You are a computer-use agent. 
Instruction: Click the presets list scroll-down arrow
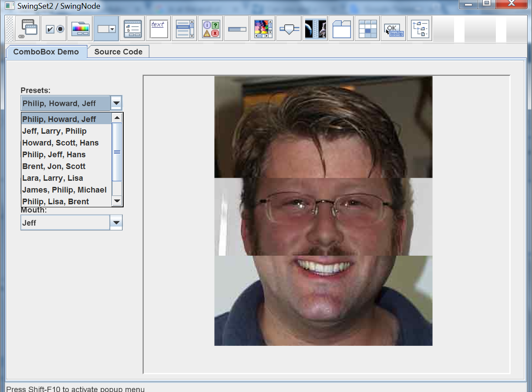pyautogui.click(x=117, y=201)
